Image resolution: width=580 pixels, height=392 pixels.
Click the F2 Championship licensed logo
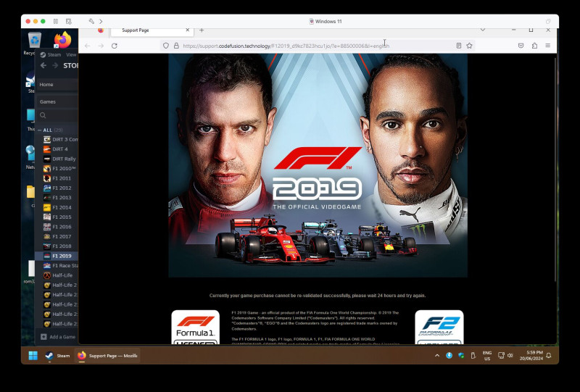439,328
